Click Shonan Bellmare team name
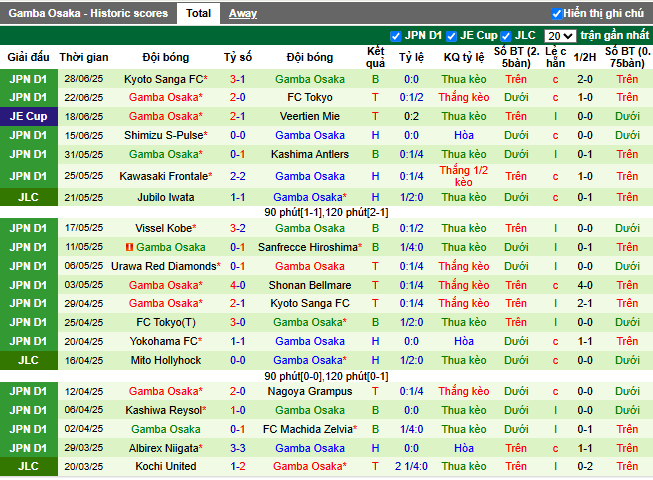Screen dimensions: 653x480 tap(310, 285)
